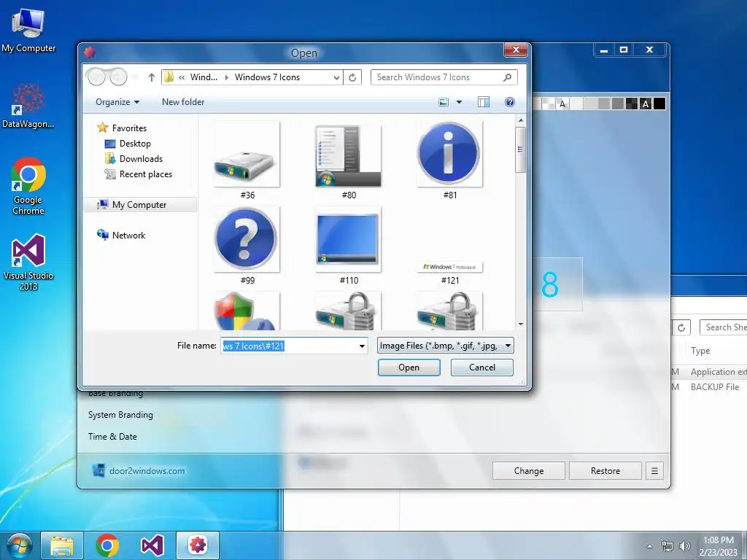Screen dimensions: 747x560
Task: Open My Computer desktop icon
Action: 28,31
